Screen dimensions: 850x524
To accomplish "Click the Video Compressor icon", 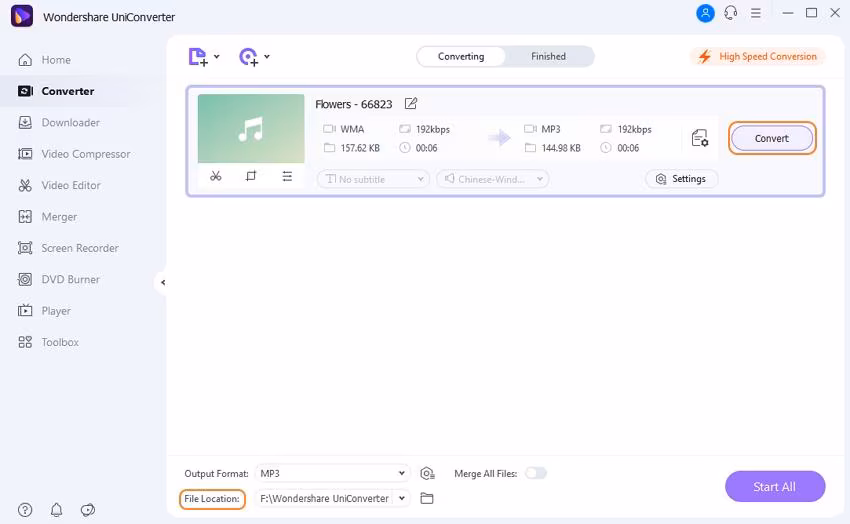I will (25, 154).
